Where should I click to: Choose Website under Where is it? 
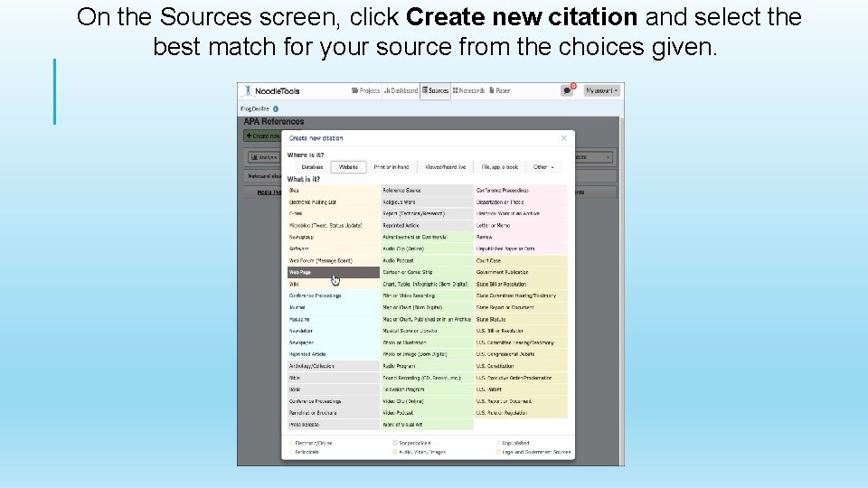point(348,167)
